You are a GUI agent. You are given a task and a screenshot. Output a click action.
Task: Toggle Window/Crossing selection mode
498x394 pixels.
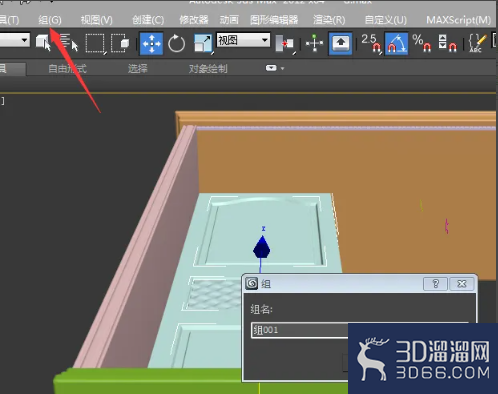(120, 43)
